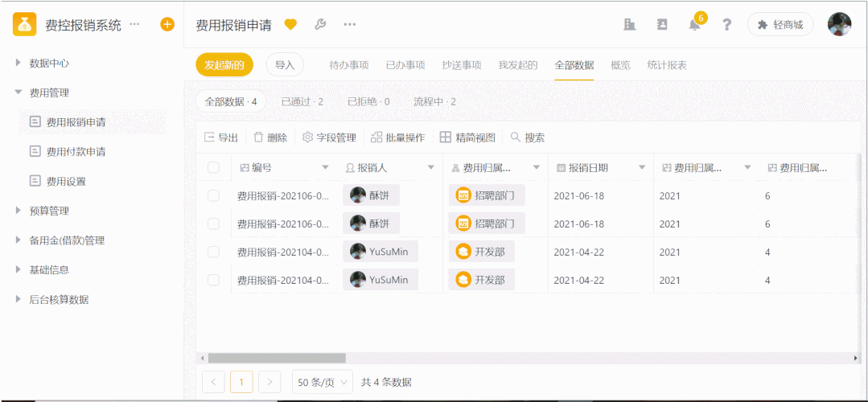The height and width of the screenshot is (402, 868).
Task: Click YuSuMin avatar in the third row
Action: pyautogui.click(x=358, y=252)
